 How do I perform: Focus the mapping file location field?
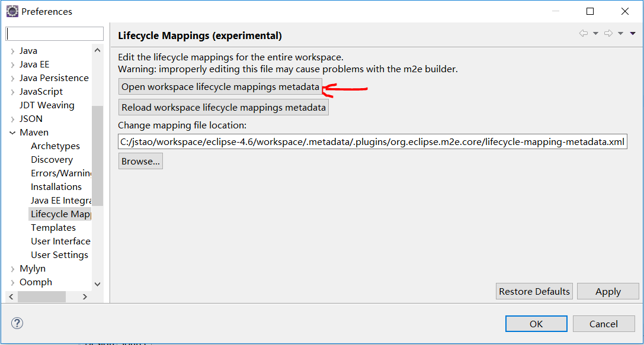[373, 141]
